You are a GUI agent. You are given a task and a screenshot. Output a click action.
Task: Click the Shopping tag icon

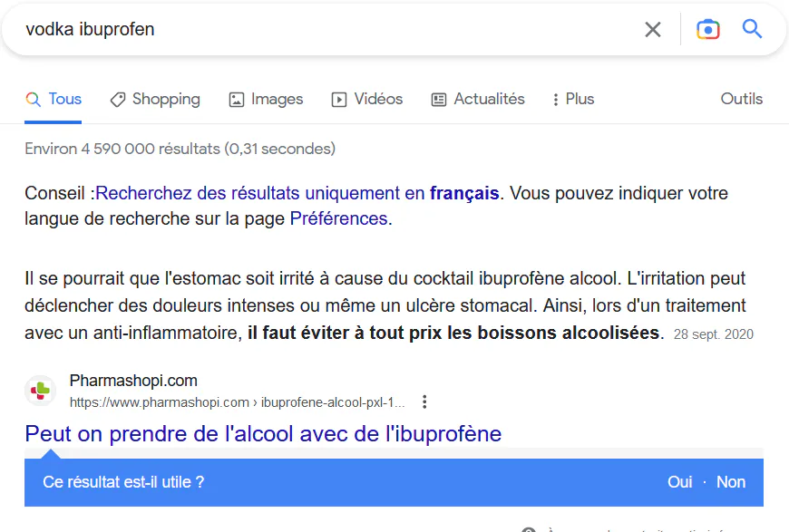118,100
